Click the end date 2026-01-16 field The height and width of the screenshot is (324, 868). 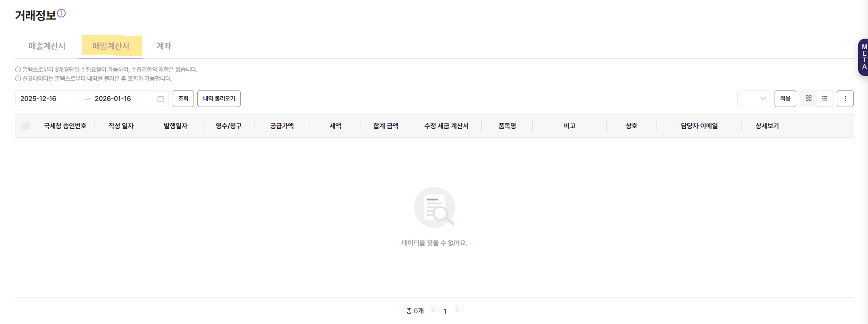(113, 99)
